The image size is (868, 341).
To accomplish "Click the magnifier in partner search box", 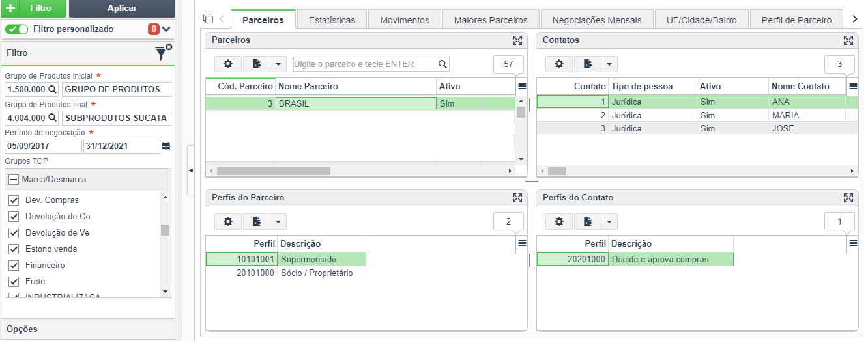I will click(x=442, y=64).
